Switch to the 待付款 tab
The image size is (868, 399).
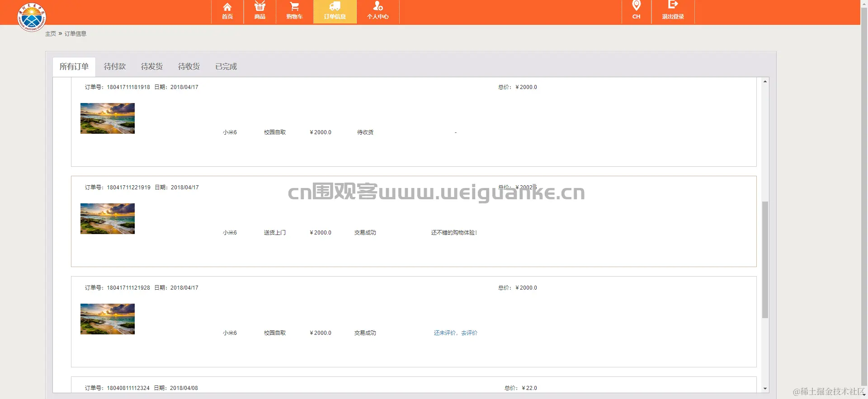click(115, 67)
